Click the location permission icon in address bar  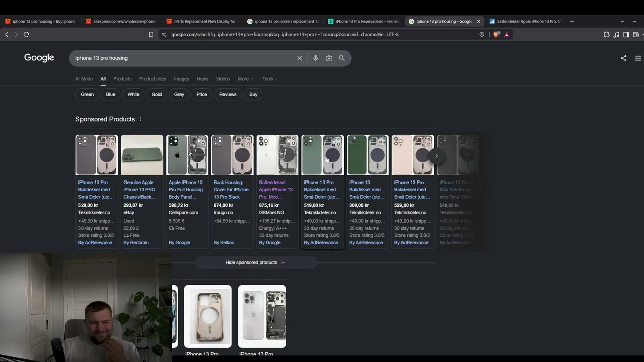481,35
